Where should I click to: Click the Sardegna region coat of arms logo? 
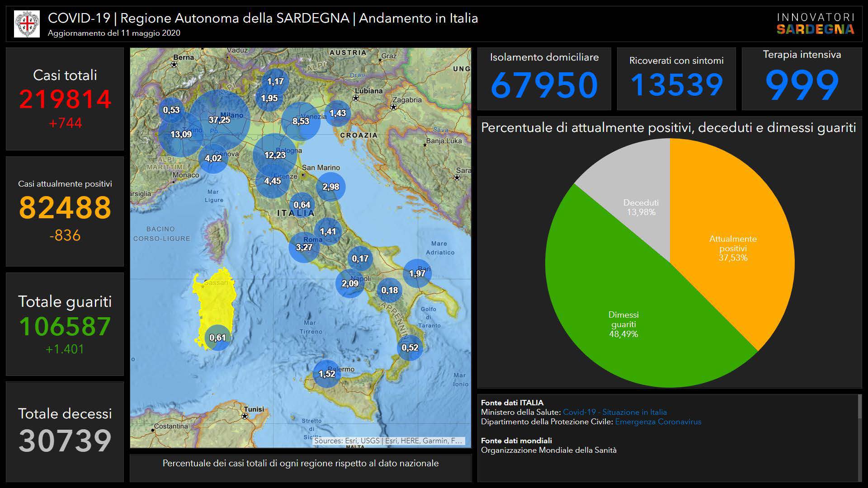[x=27, y=24]
